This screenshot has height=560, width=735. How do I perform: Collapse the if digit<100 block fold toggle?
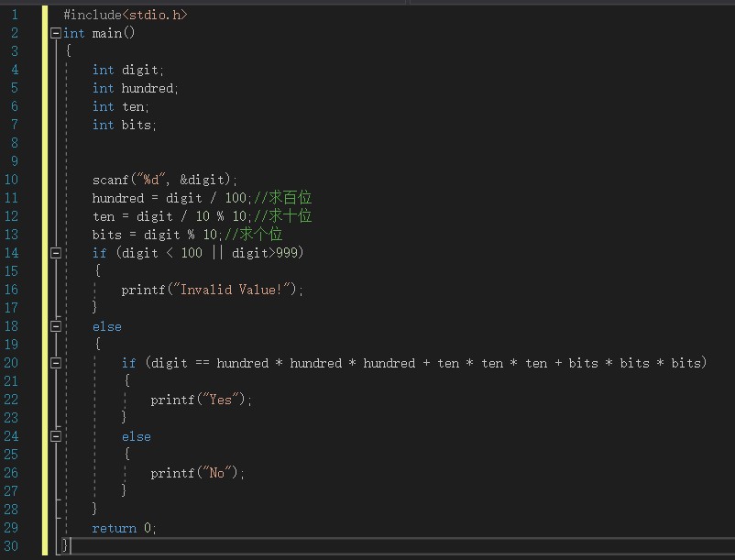[55, 253]
